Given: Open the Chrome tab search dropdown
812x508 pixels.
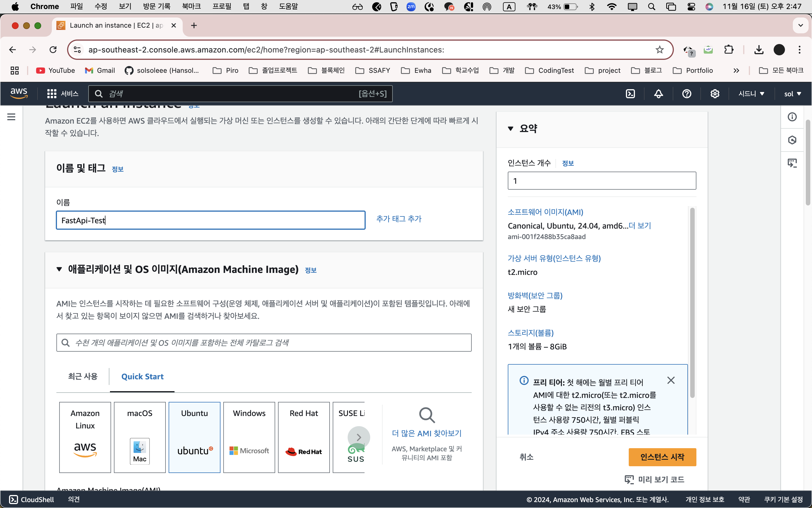Looking at the screenshot, I should pyautogui.click(x=801, y=25).
